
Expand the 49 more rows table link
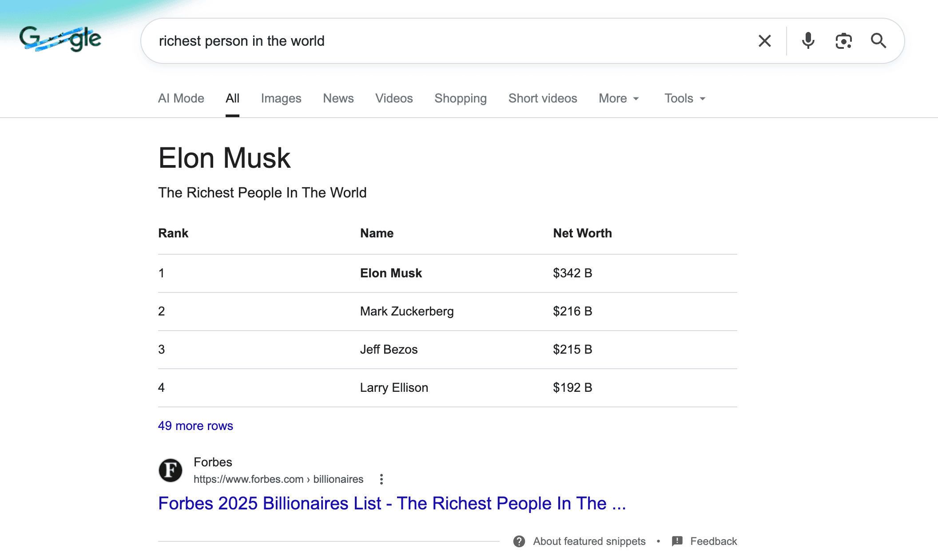coord(195,426)
